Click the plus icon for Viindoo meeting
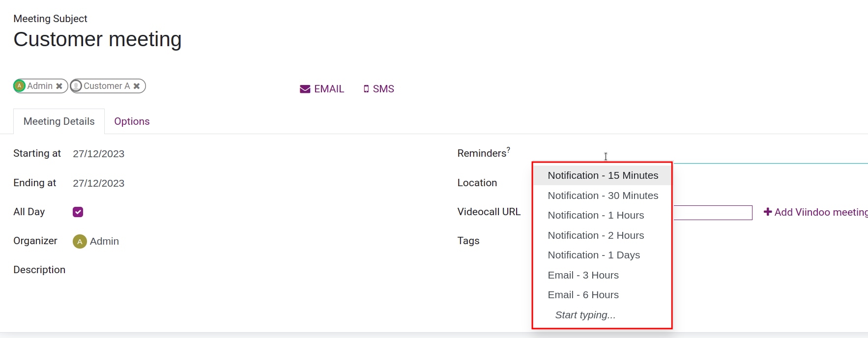868x338 pixels. 768,212
